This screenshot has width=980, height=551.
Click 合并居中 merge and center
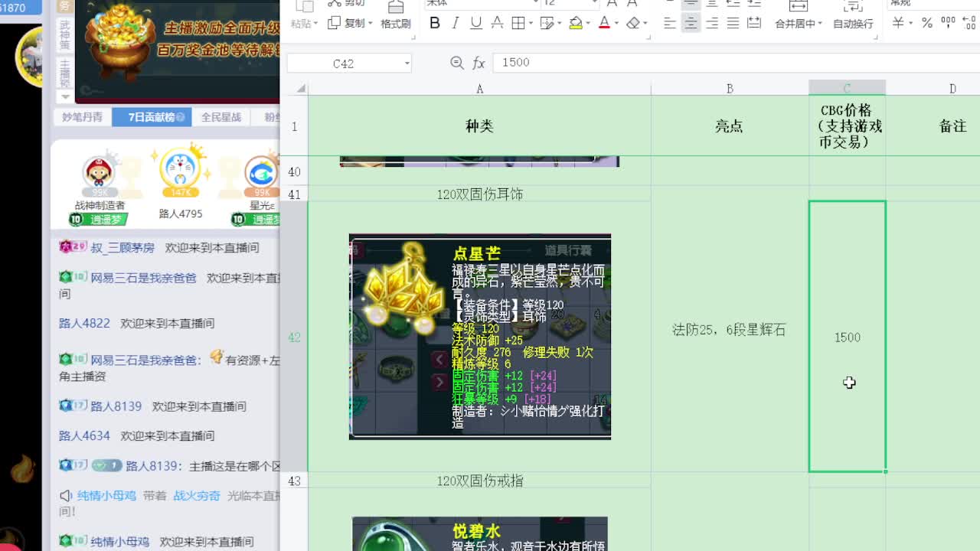click(799, 15)
